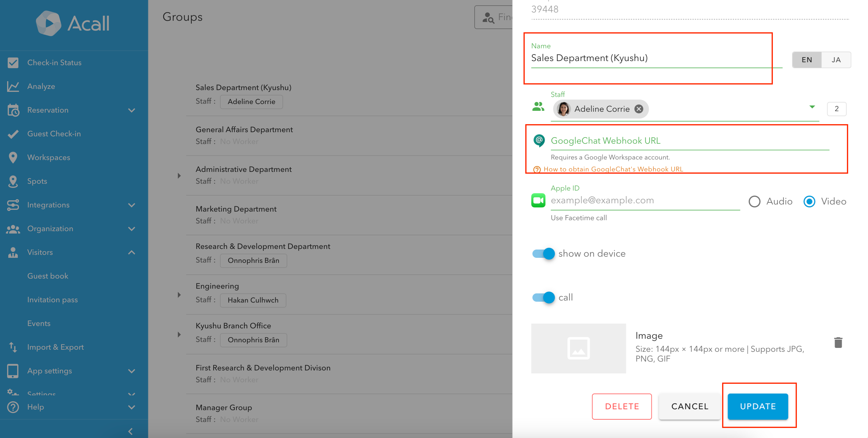Open Analyze chart icon in sidebar
The image size is (868, 438).
tap(13, 87)
